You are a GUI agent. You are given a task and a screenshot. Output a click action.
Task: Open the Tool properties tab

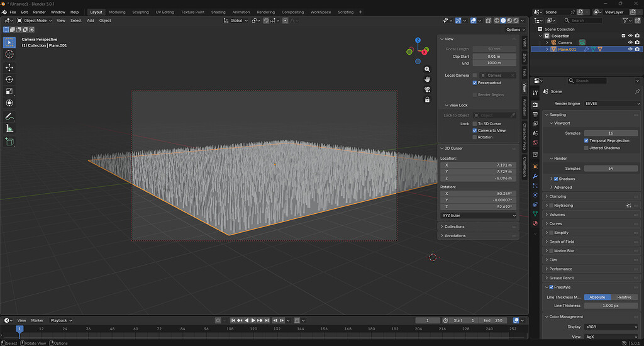[x=535, y=93]
